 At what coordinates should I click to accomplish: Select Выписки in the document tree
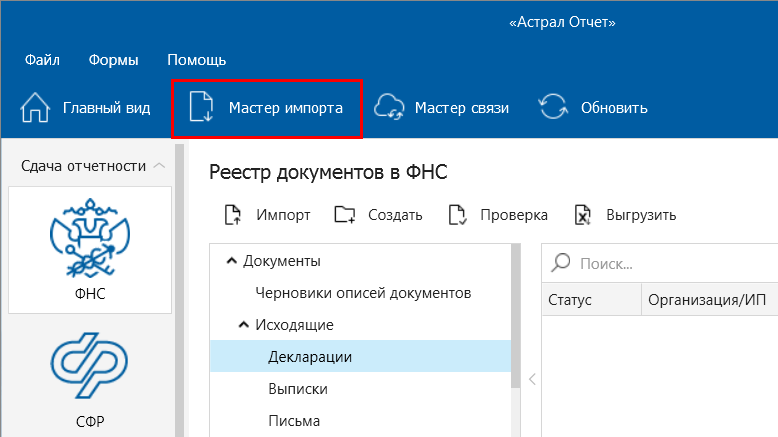click(297, 389)
